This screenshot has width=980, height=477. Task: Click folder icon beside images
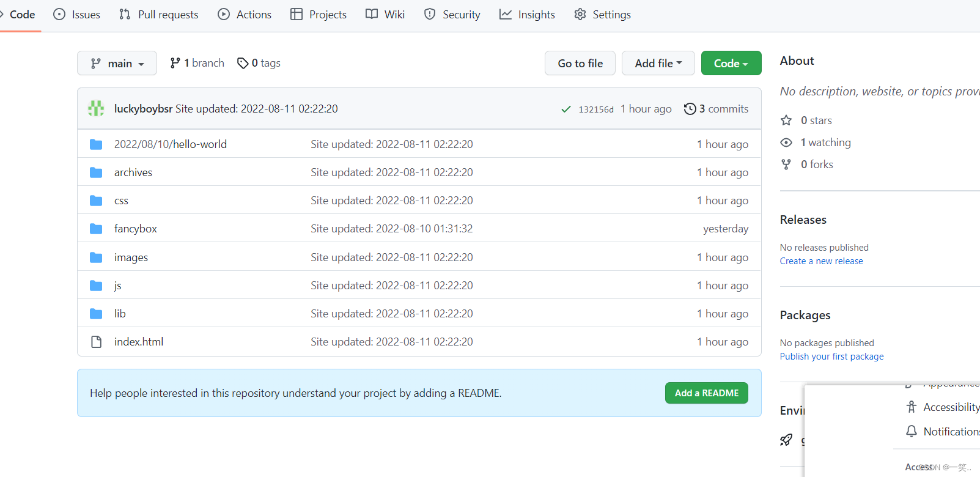96,257
